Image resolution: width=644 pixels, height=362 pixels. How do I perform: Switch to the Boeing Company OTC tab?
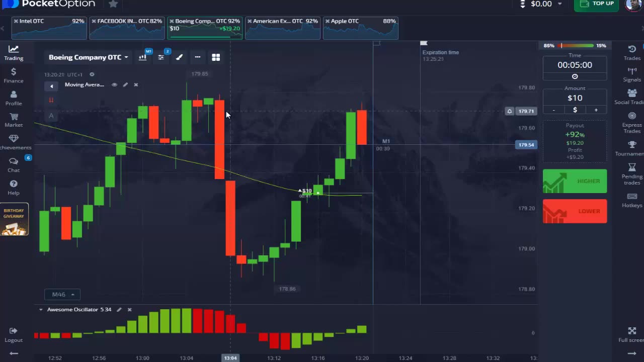[x=205, y=28]
